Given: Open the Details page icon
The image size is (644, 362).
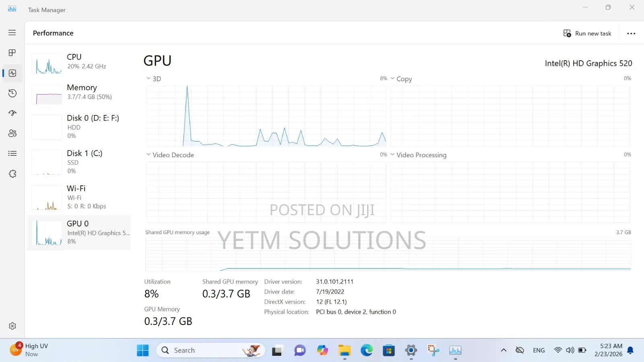Looking at the screenshot, I should point(12,153).
